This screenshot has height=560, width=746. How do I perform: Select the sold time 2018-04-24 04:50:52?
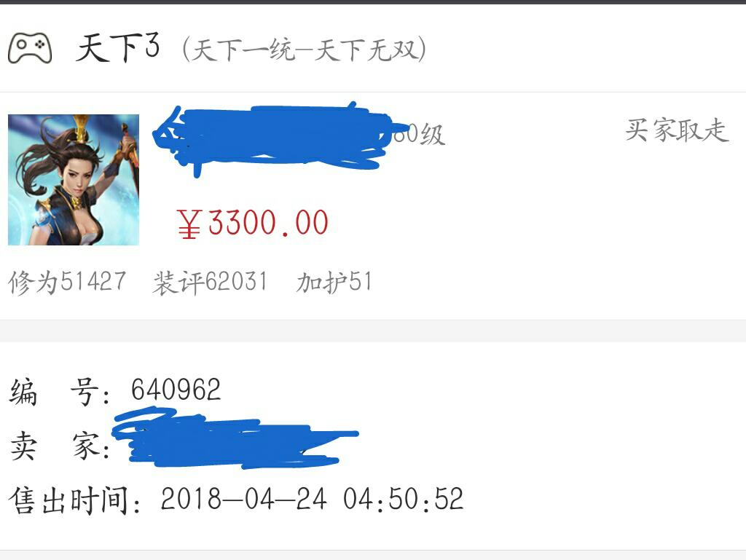(x=312, y=499)
